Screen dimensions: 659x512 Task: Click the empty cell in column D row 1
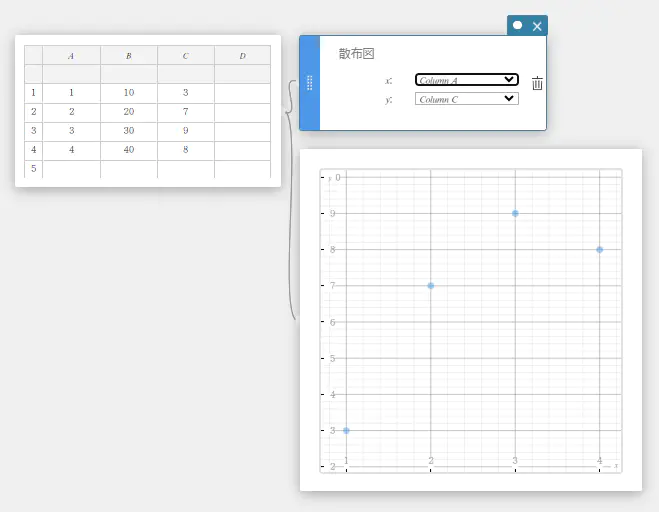(x=242, y=93)
